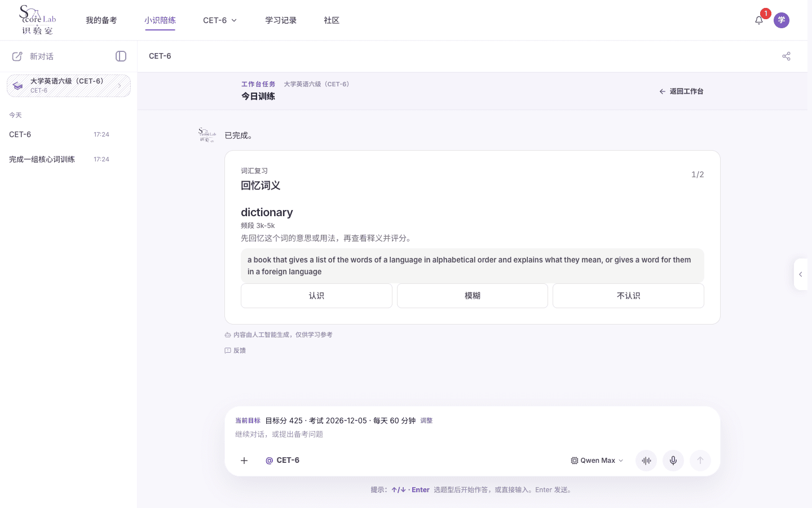Click the voice waveform icon
This screenshot has height=508, width=812.
pos(646,461)
